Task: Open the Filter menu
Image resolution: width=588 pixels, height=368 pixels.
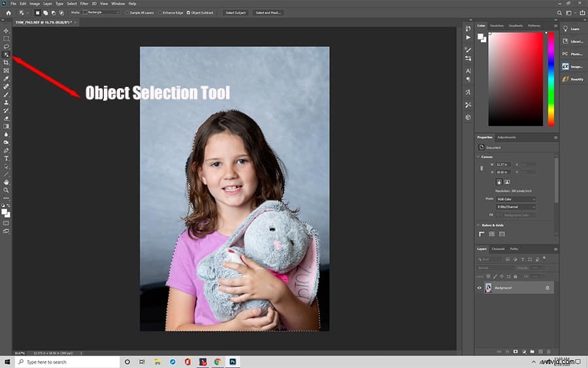Action: pos(84,4)
